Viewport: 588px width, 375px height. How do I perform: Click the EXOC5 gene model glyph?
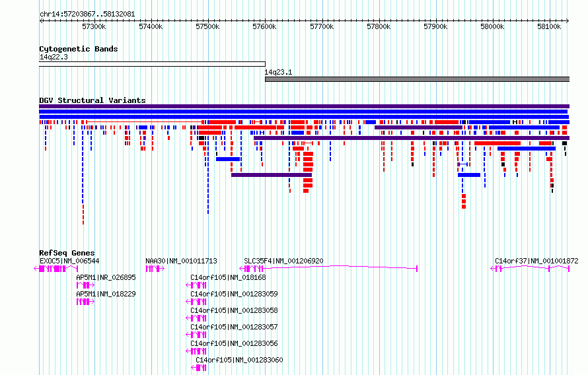[55, 269]
